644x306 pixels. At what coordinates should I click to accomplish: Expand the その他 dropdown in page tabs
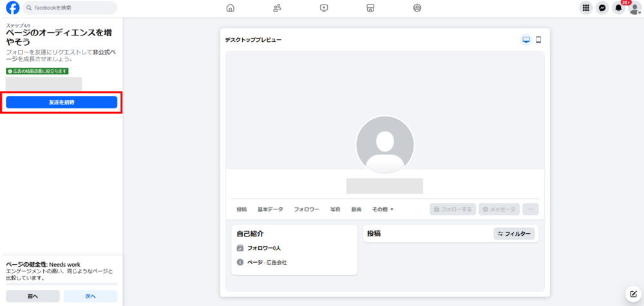(x=383, y=209)
